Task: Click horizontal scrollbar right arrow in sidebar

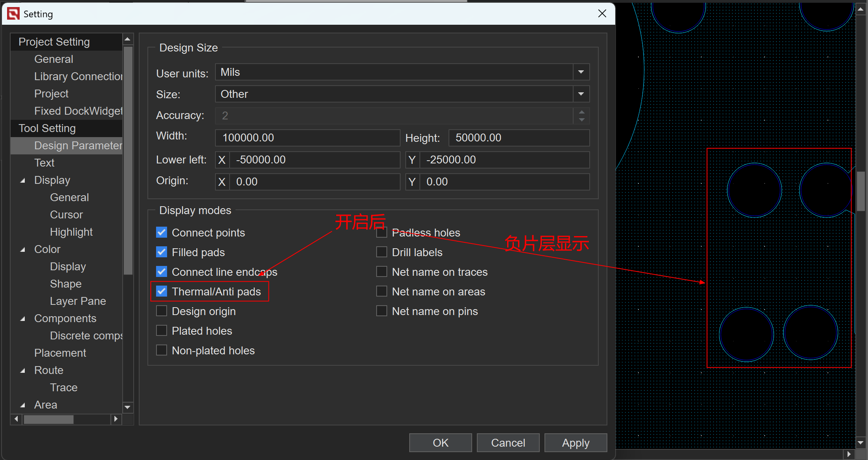Action: [116, 419]
